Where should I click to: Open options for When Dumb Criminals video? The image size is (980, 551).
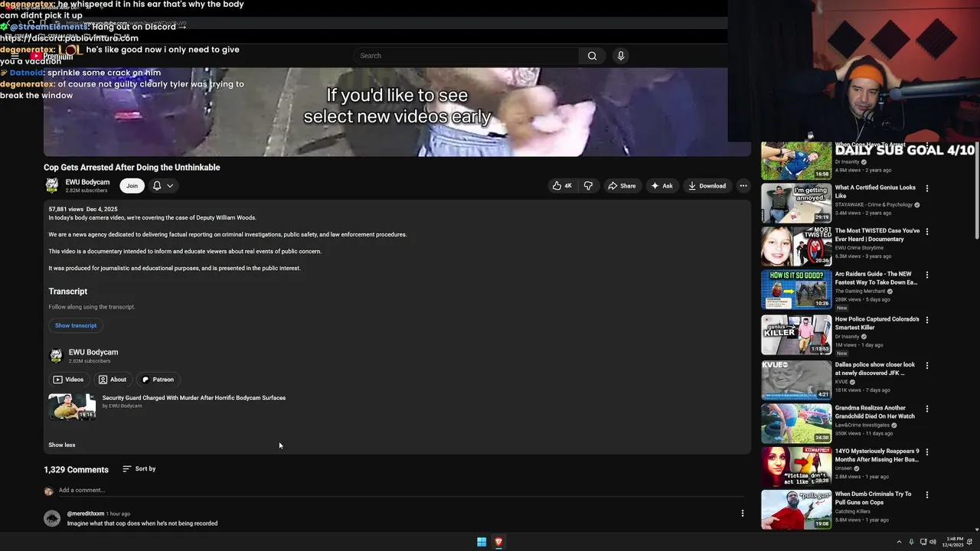pos(927,495)
